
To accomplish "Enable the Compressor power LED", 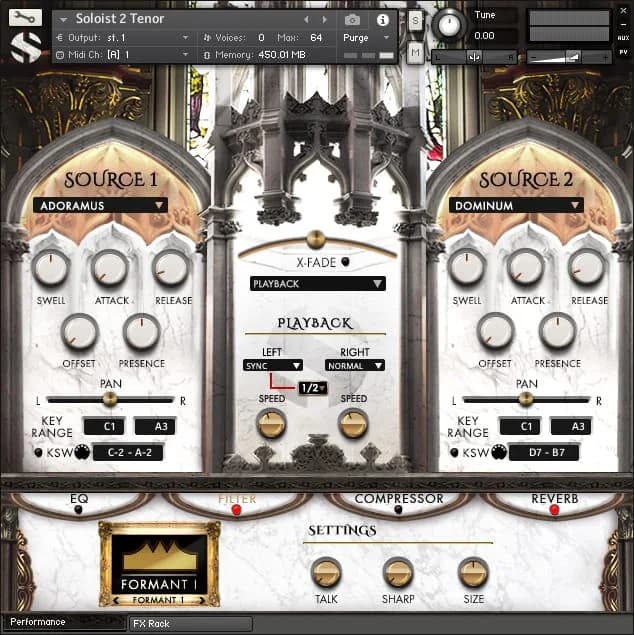I will [398, 509].
